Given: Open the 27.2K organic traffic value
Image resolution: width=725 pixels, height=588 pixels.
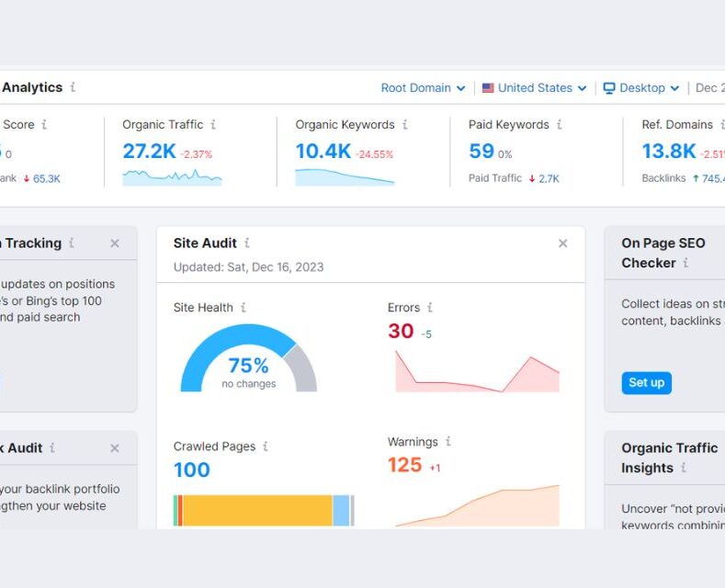Looking at the screenshot, I should click(149, 152).
